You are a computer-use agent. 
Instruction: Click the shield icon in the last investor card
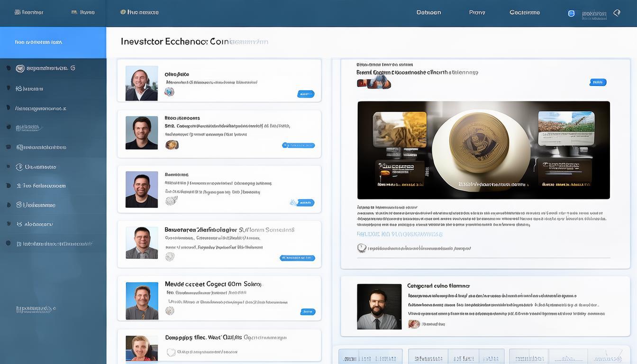(x=171, y=352)
